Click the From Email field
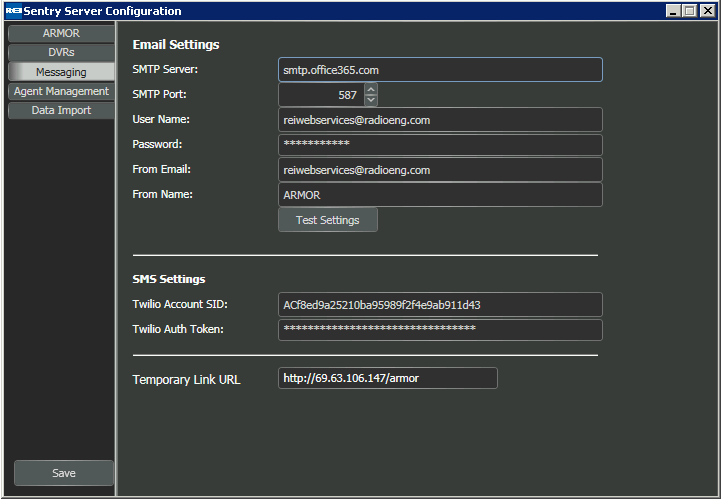 (x=440, y=170)
